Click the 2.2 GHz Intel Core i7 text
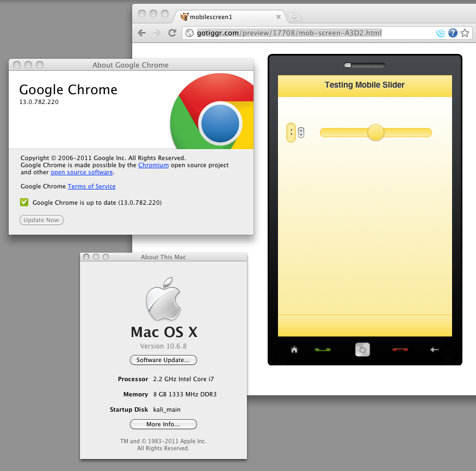The width and height of the screenshot is (476, 471). tap(183, 379)
